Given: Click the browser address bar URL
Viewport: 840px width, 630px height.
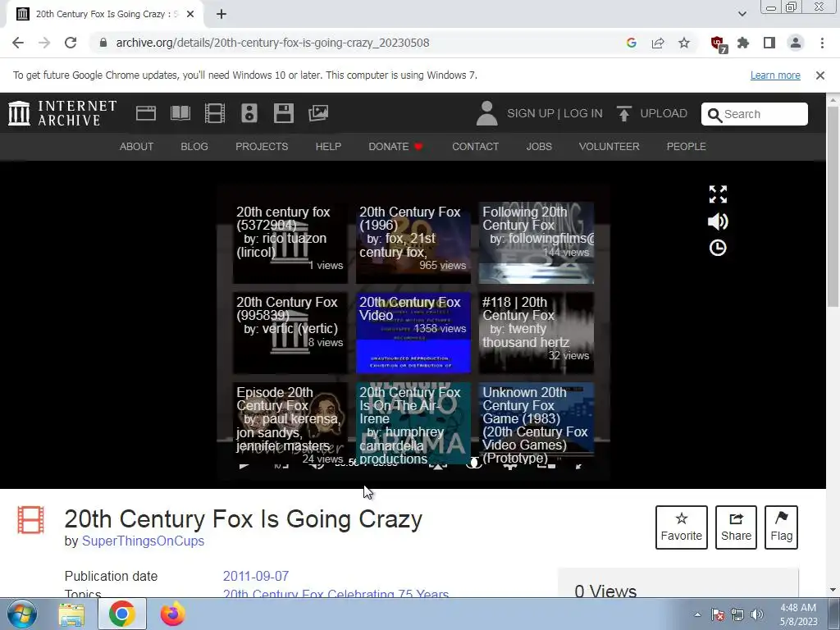Looking at the screenshot, I should [272, 43].
